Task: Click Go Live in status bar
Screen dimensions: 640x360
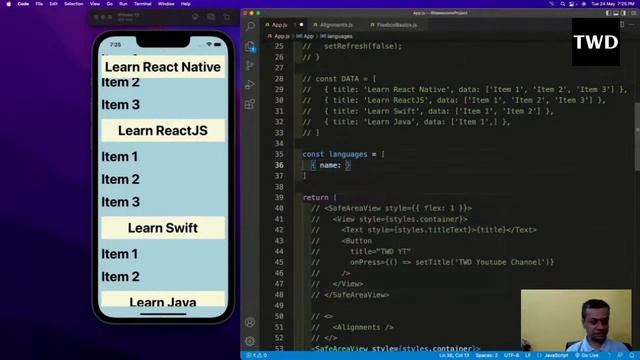Action: click(x=586, y=356)
